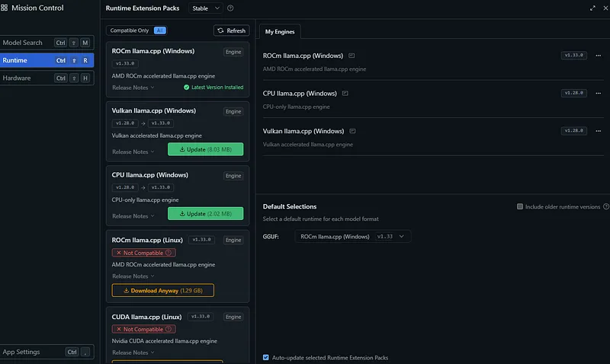610x364 pixels.
Task: Click the Runtime Extension Packs title
Action: click(143, 8)
